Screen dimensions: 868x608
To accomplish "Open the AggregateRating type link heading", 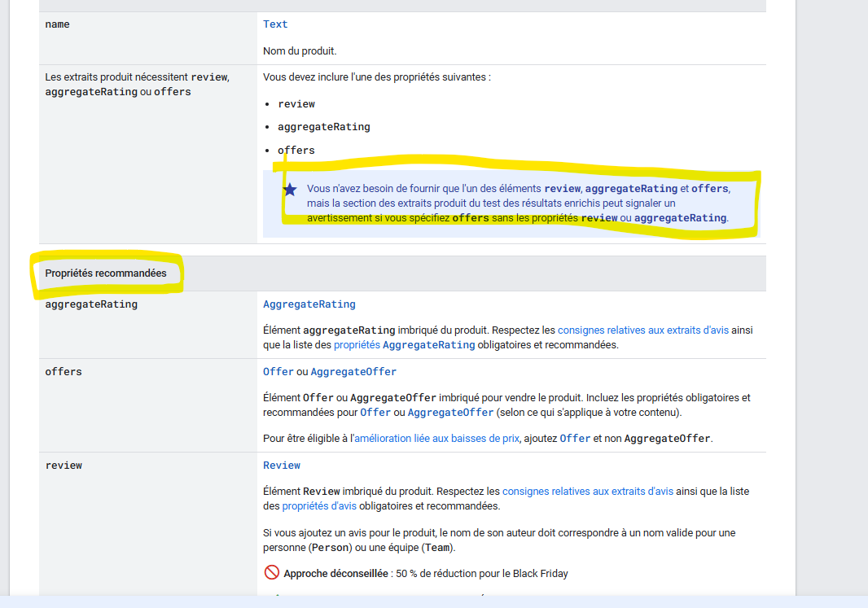I will pyautogui.click(x=309, y=304).
